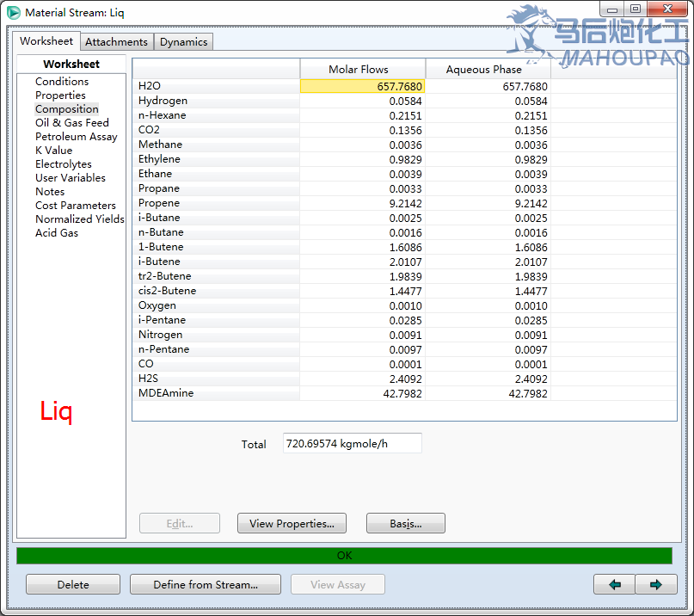694x616 pixels.
Task: Click the View Properties button
Action: [x=292, y=523]
